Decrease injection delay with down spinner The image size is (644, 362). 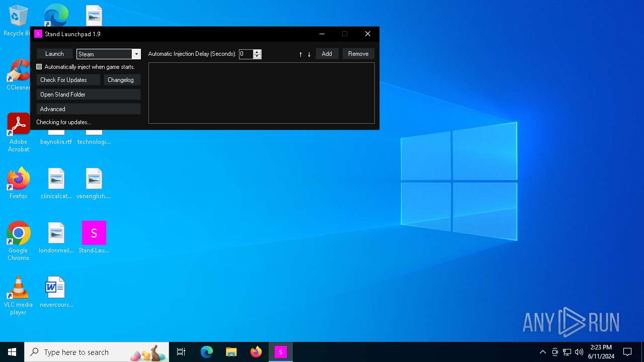pos(257,56)
